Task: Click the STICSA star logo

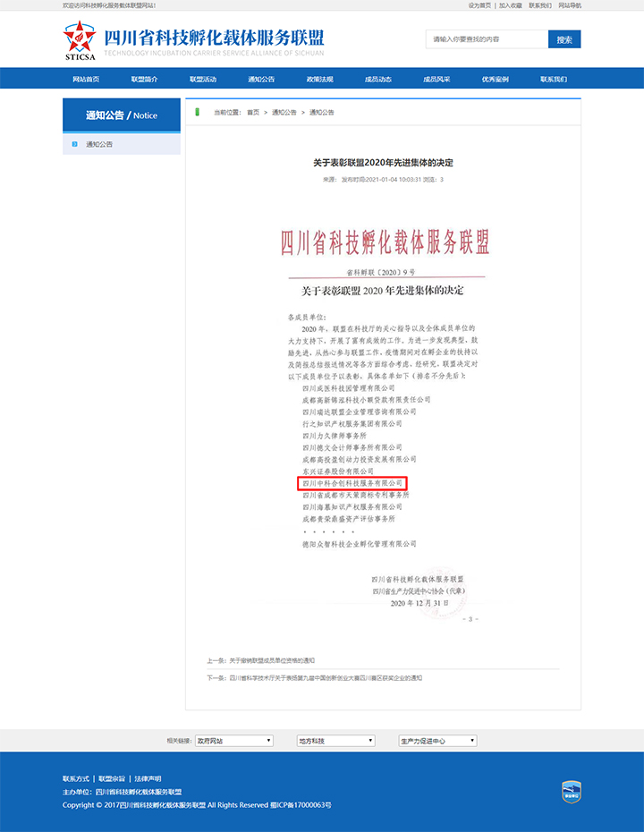Action: (80, 40)
